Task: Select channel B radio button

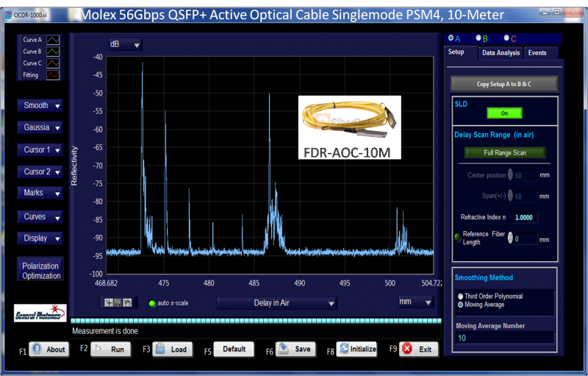Action: (x=478, y=38)
